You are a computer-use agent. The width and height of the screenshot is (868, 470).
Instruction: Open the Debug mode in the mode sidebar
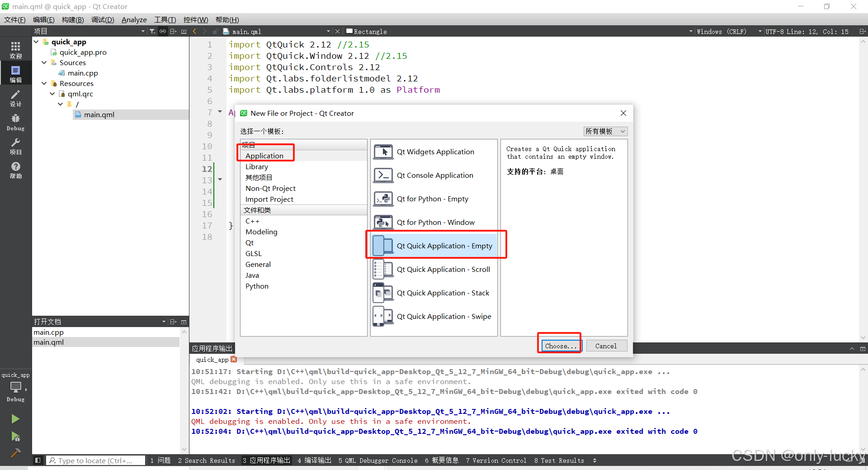pyautogui.click(x=16, y=122)
